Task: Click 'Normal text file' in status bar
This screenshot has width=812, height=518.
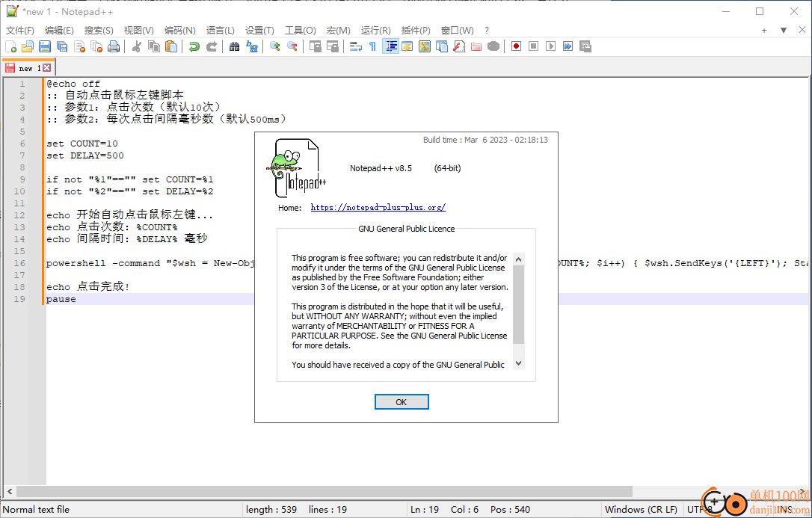Action: (x=36, y=510)
